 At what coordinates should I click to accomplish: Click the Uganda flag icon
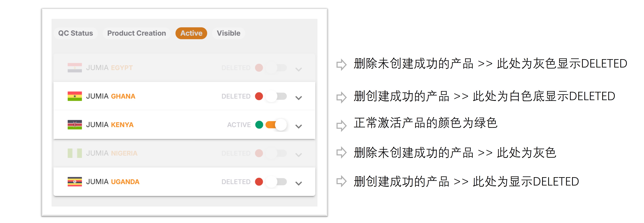(x=75, y=182)
